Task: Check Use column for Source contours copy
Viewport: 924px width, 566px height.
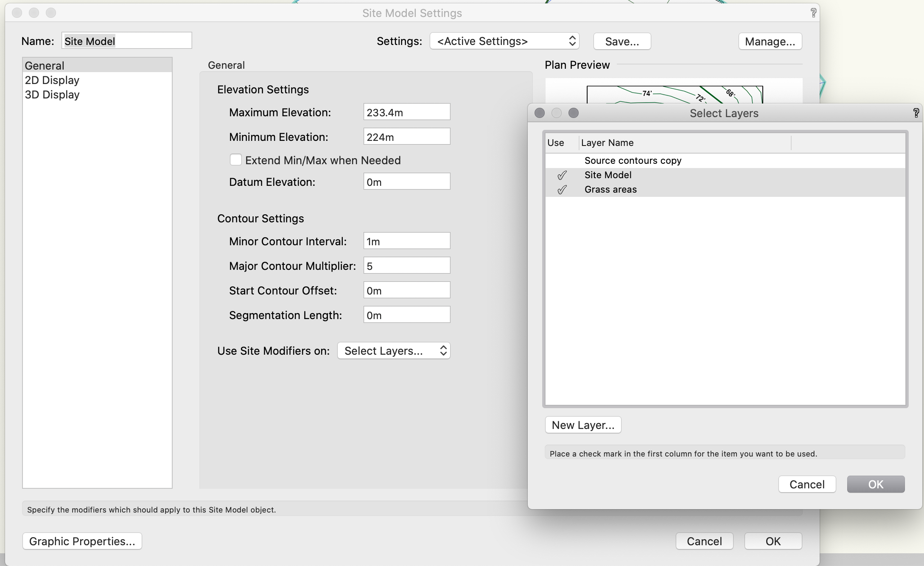Action: click(x=562, y=161)
